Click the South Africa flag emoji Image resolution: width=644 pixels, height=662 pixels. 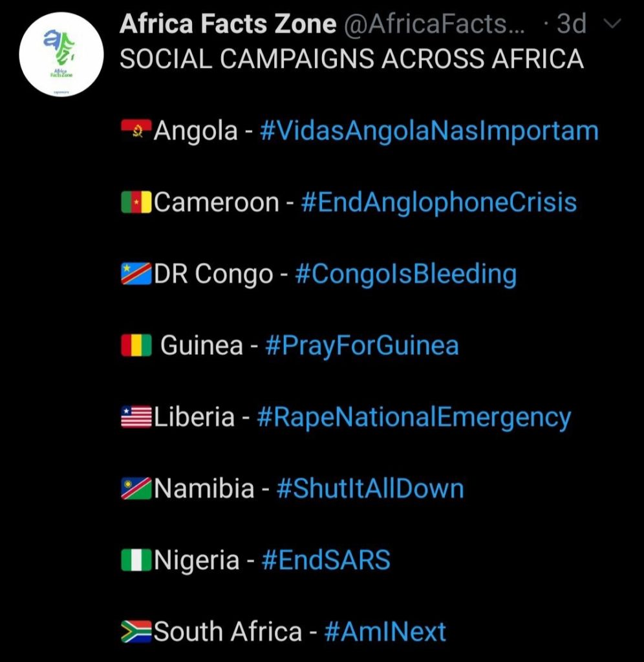(134, 631)
